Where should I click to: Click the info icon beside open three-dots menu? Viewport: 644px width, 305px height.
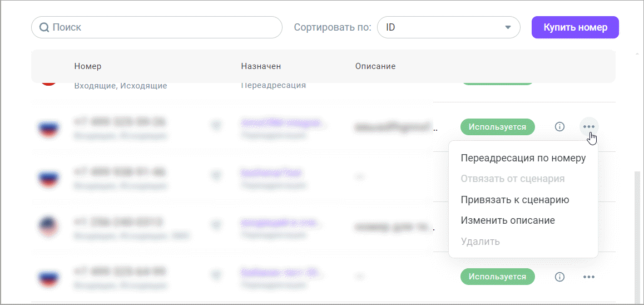[x=559, y=126]
